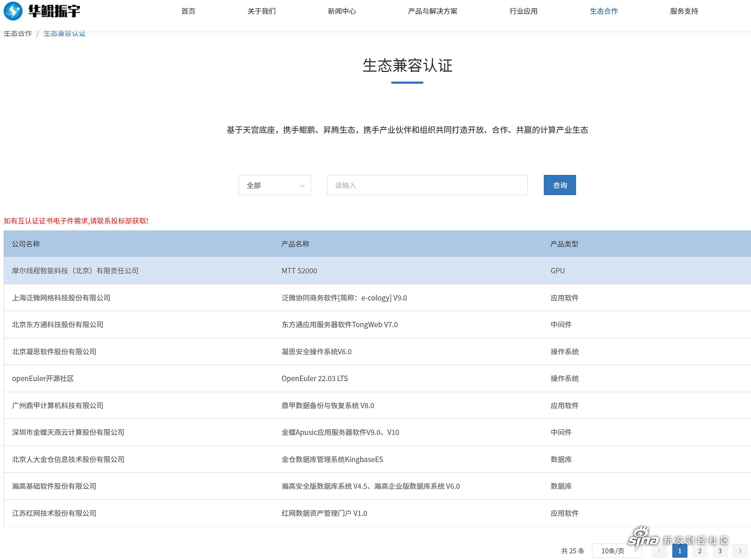Click 应用软件 type in 红网 row

tap(564, 513)
